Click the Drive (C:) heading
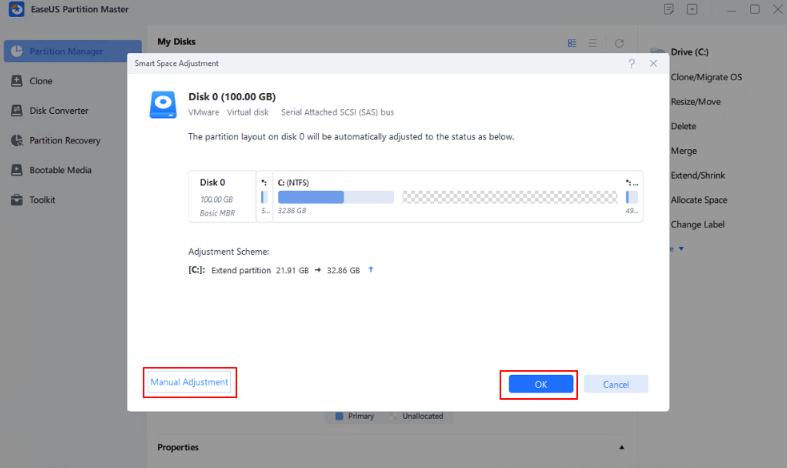Screen dimensions: 787x468 coord(690,52)
